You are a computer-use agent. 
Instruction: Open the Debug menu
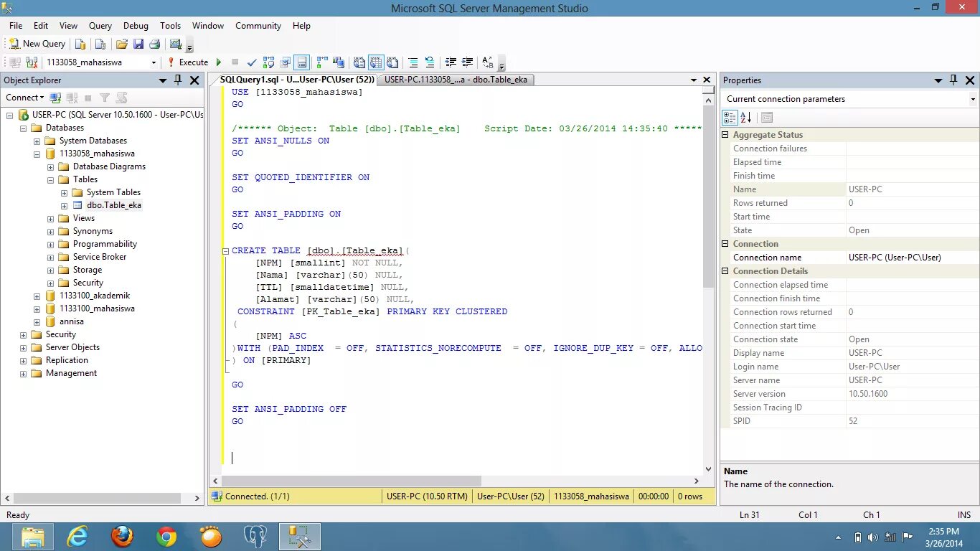(136, 26)
